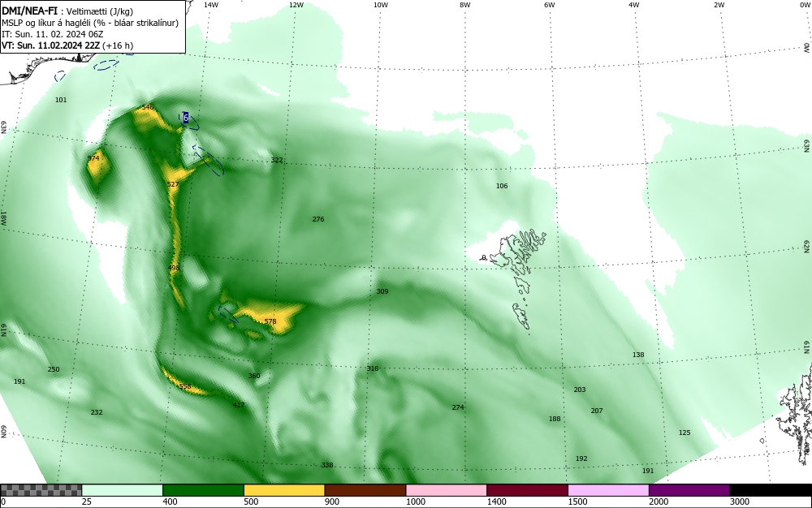Click the '316' map value

tap(373, 368)
